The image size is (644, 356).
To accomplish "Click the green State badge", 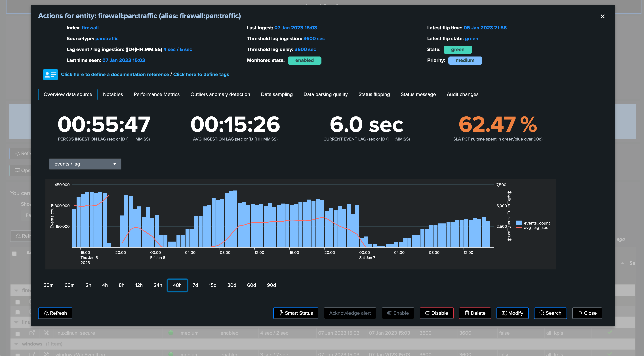I will (x=458, y=50).
